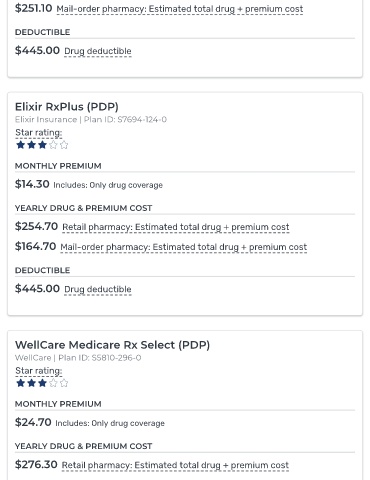This screenshot has height=480, width=370.
Task: Click the first star in Elixir rating
Action: click(21, 145)
